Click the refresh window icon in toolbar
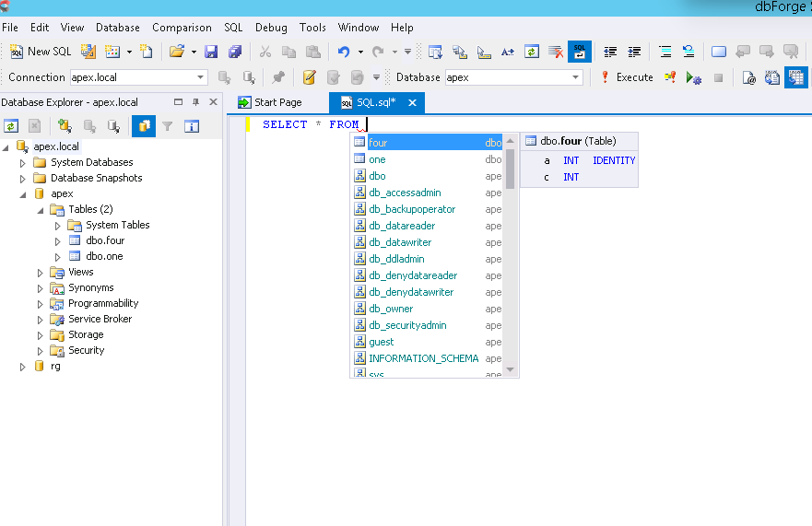The image size is (812, 526). [531, 52]
